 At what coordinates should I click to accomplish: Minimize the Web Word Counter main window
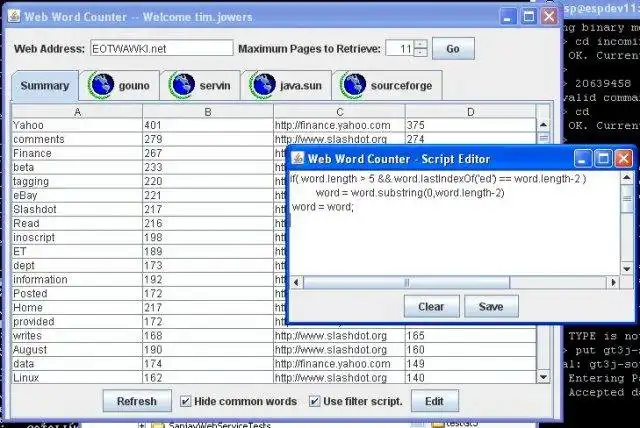point(508,17)
